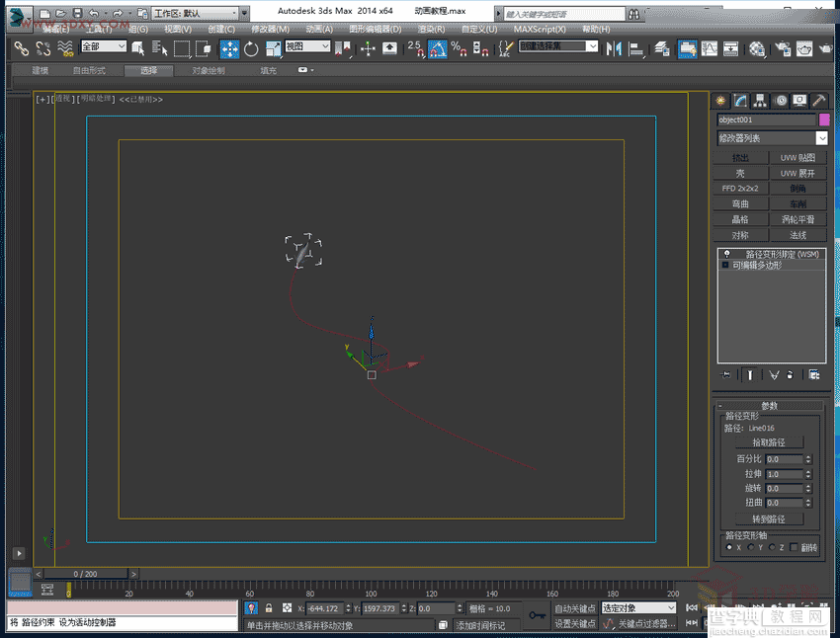Click the 涡轮平滑 turbosmooth button
840x638 pixels.
tap(798, 219)
